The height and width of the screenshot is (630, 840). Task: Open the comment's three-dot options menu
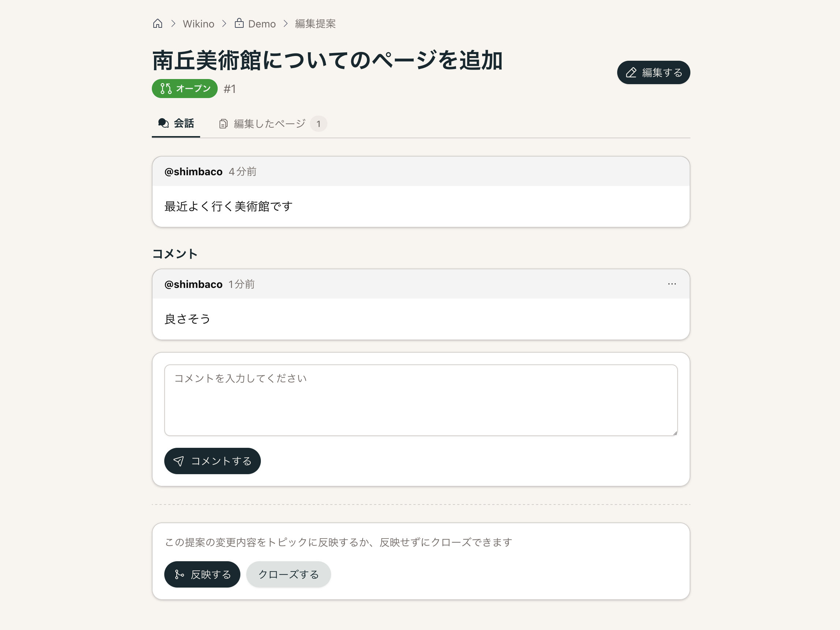point(671,284)
